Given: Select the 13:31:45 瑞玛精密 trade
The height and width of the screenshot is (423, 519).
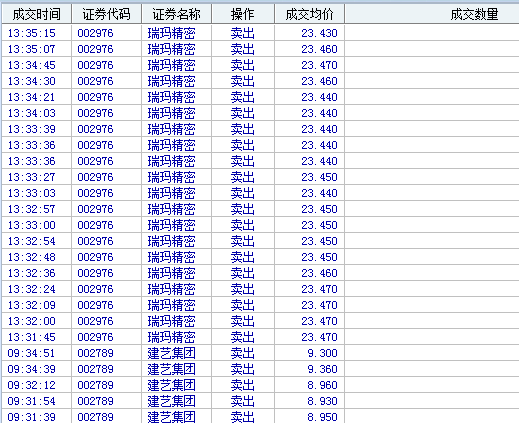Looking at the screenshot, I should [260, 337].
